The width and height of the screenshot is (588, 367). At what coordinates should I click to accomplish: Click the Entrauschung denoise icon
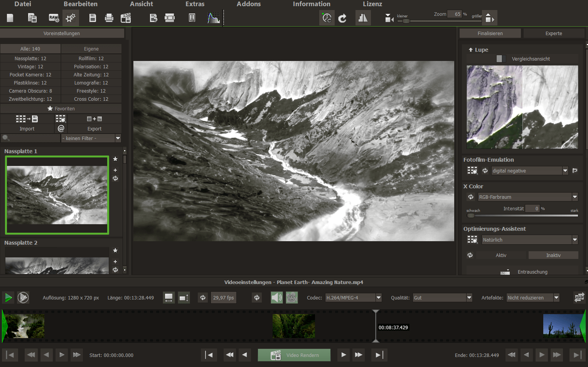point(505,272)
